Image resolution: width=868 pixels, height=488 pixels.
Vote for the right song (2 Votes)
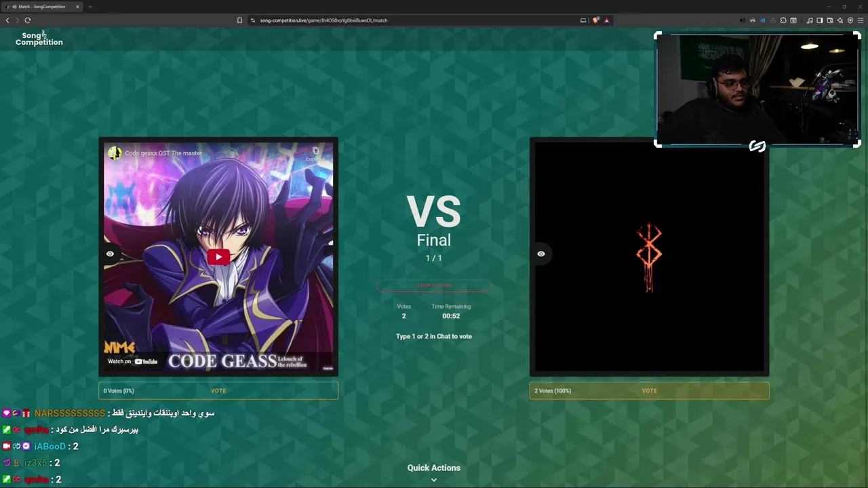click(650, 390)
